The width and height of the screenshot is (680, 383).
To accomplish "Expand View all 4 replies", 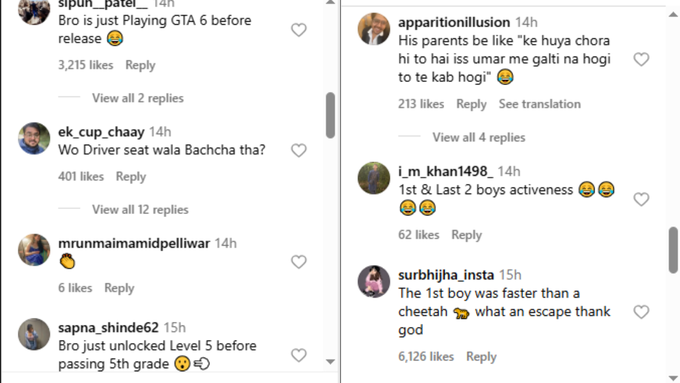I will [479, 137].
